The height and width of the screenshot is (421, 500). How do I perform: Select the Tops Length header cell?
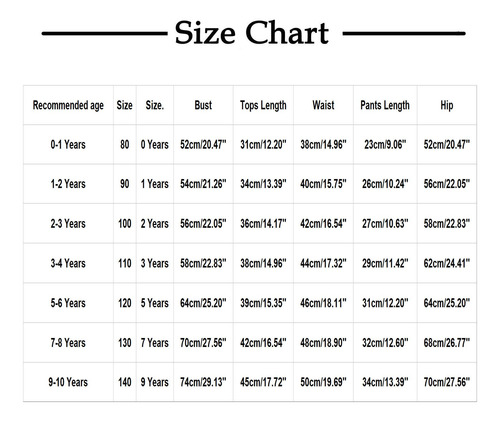click(x=263, y=105)
